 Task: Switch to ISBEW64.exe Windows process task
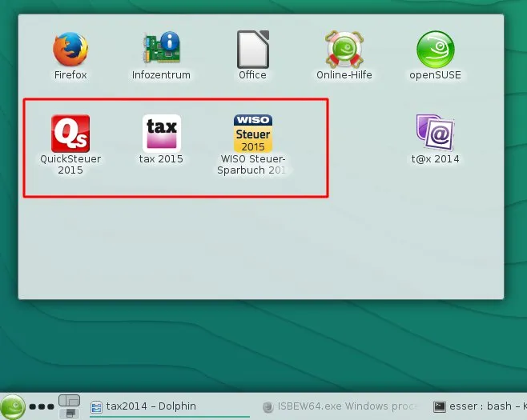tap(340, 406)
